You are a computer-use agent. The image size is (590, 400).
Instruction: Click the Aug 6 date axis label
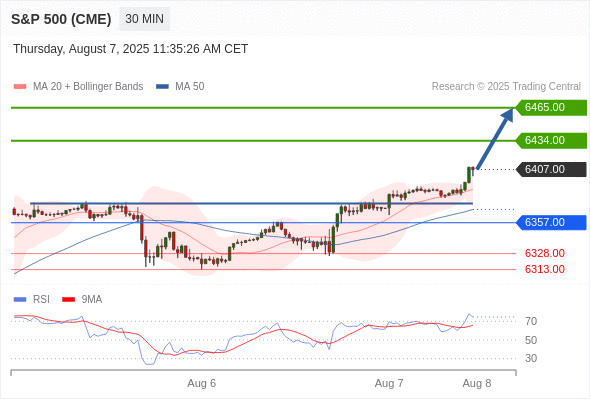tap(202, 383)
